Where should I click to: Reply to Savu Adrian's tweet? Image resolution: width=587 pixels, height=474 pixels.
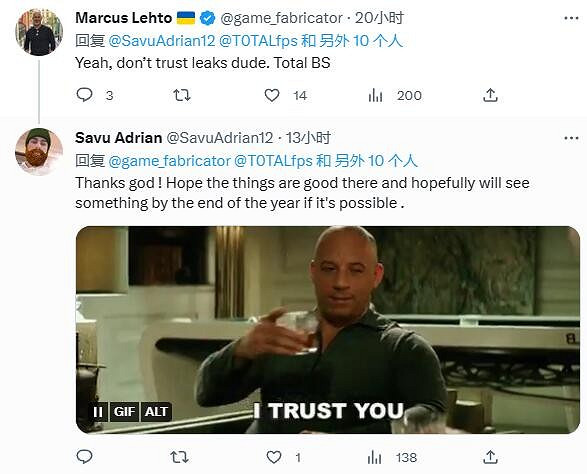click(x=84, y=457)
